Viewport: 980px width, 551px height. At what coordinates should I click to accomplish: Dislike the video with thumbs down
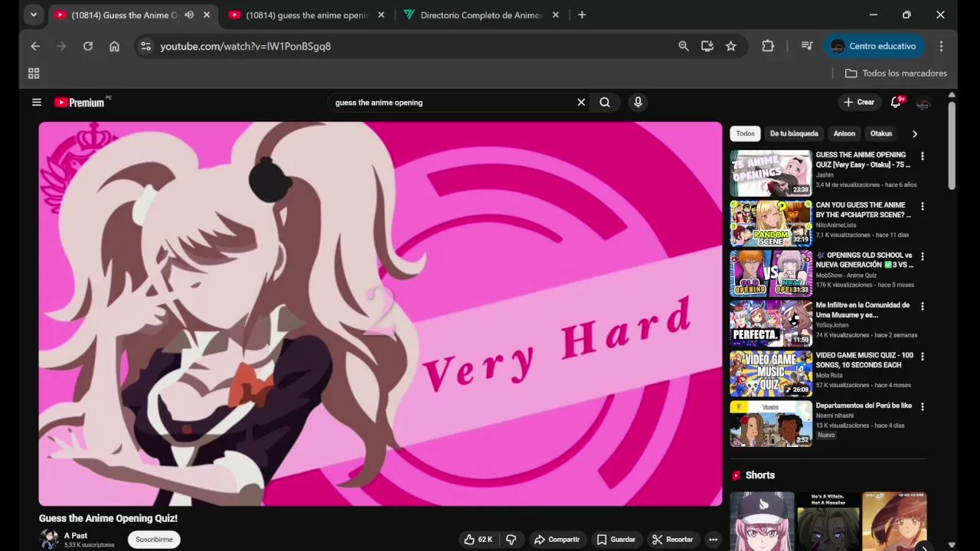coord(511,540)
